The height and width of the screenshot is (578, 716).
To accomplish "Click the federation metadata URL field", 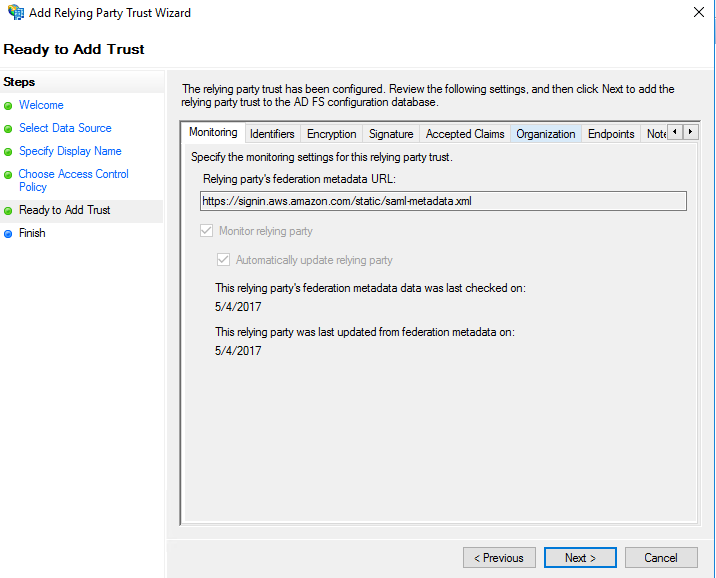I will [443, 201].
